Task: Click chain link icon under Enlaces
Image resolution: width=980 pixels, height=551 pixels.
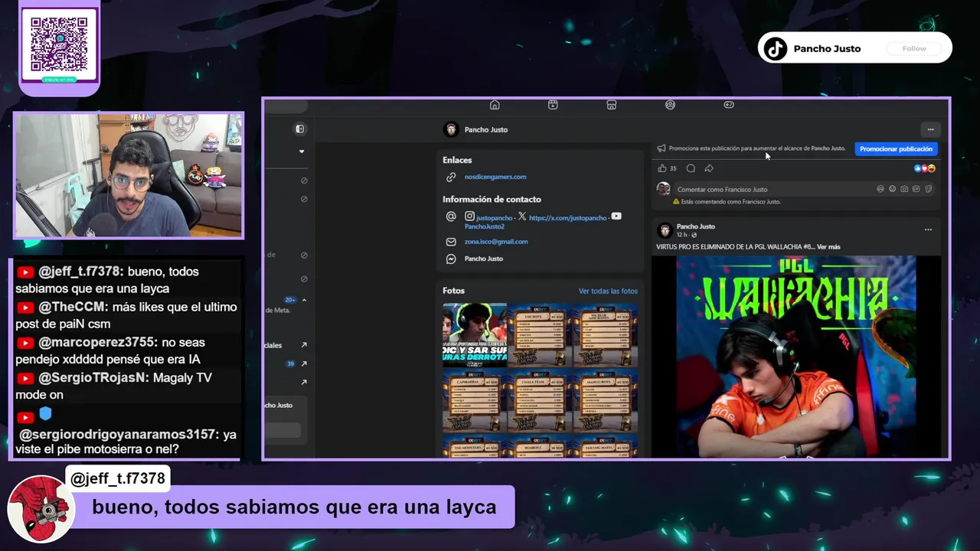Action: [451, 177]
